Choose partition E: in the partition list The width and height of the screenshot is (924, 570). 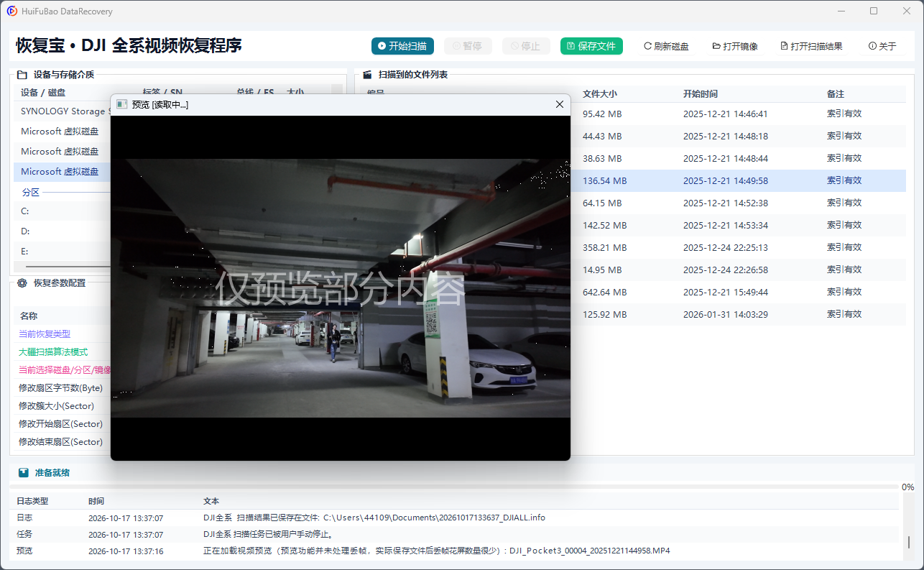62,252
